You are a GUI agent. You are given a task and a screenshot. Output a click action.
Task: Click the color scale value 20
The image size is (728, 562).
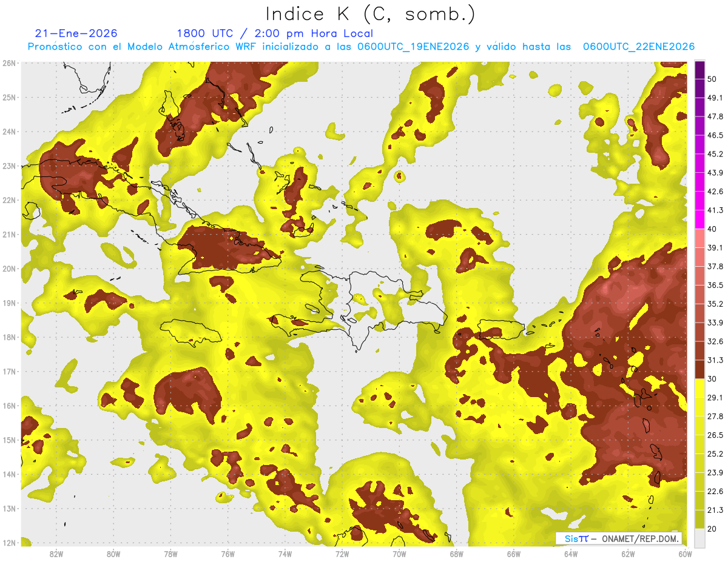[712, 529]
